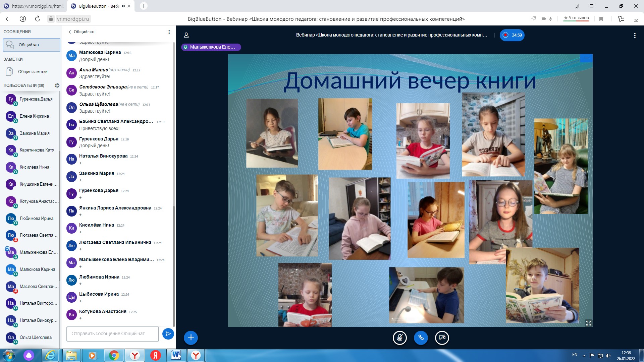Open chat options three-dot menu
This screenshot has width=644, height=362.
click(x=169, y=32)
